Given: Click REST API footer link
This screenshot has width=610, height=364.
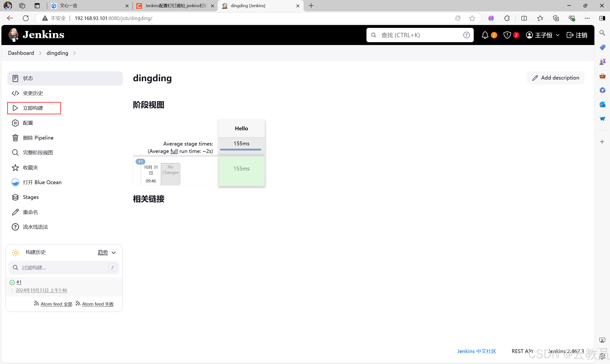Looking at the screenshot, I should pos(522,351).
